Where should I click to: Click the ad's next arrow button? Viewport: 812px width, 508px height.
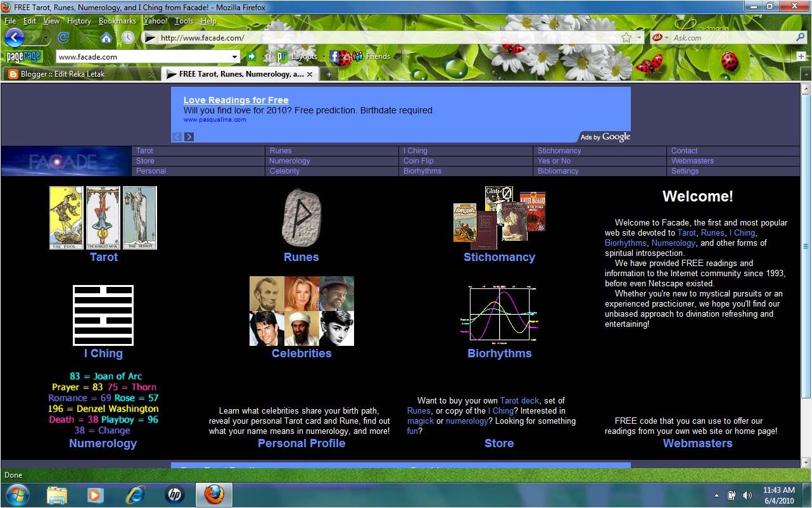coord(189,137)
